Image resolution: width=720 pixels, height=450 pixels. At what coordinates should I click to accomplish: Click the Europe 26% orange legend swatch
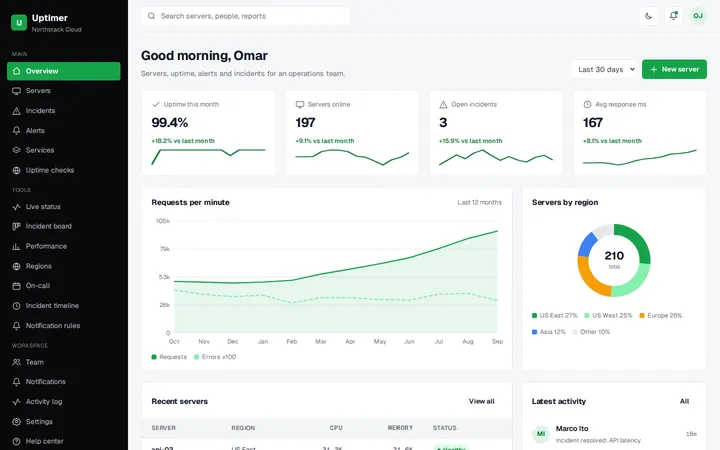coord(642,315)
